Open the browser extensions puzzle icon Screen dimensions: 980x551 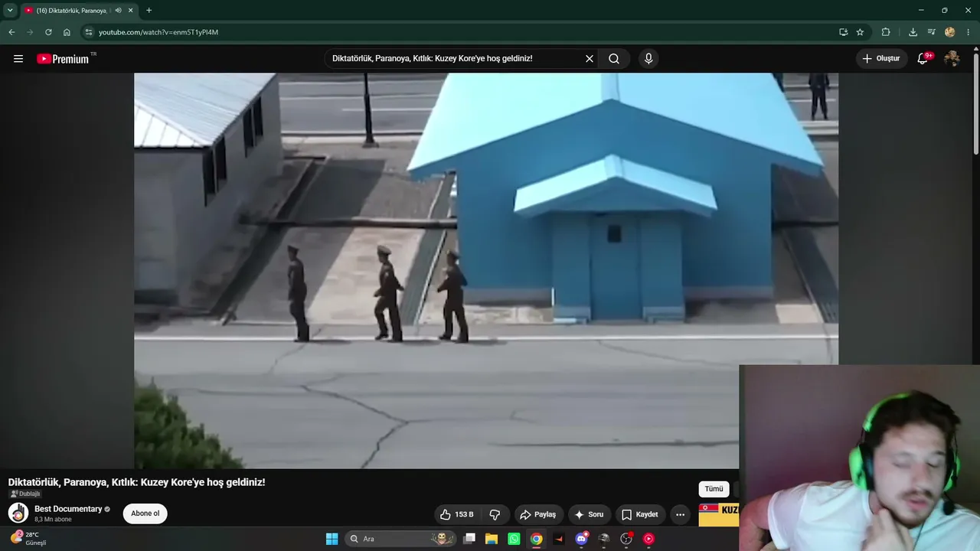click(x=886, y=32)
